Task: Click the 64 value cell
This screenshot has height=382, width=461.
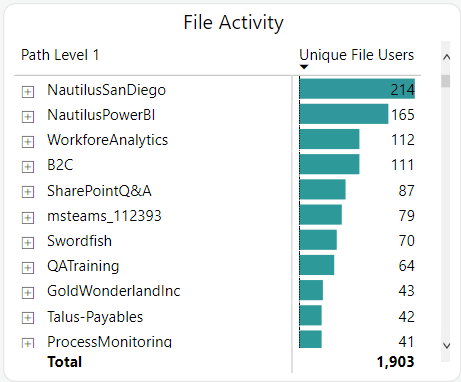Action: tap(406, 266)
